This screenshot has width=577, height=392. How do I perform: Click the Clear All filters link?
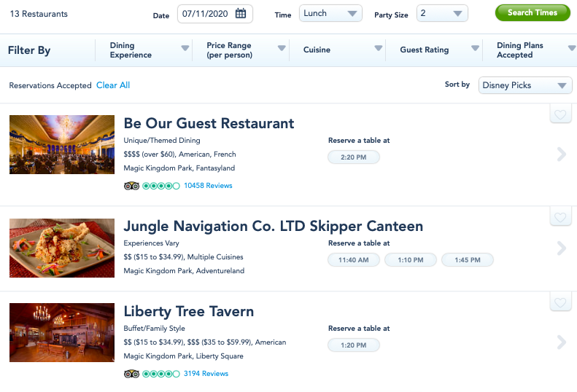coord(113,85)
